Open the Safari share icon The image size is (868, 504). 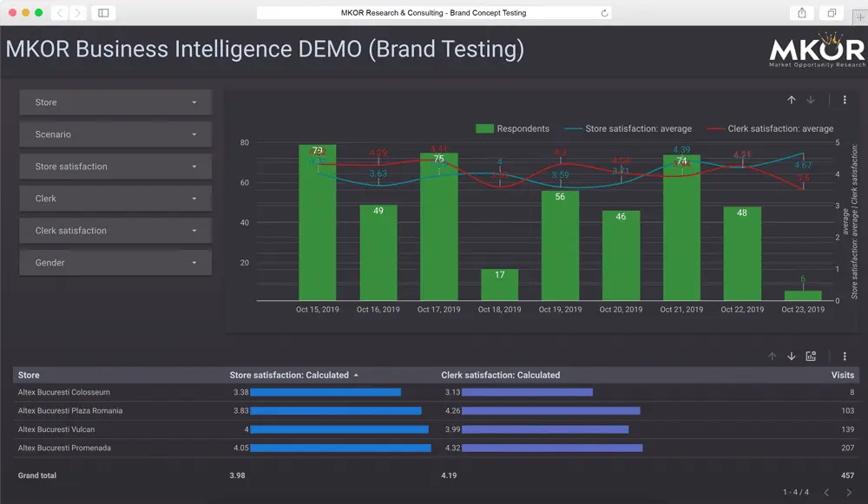801,13
